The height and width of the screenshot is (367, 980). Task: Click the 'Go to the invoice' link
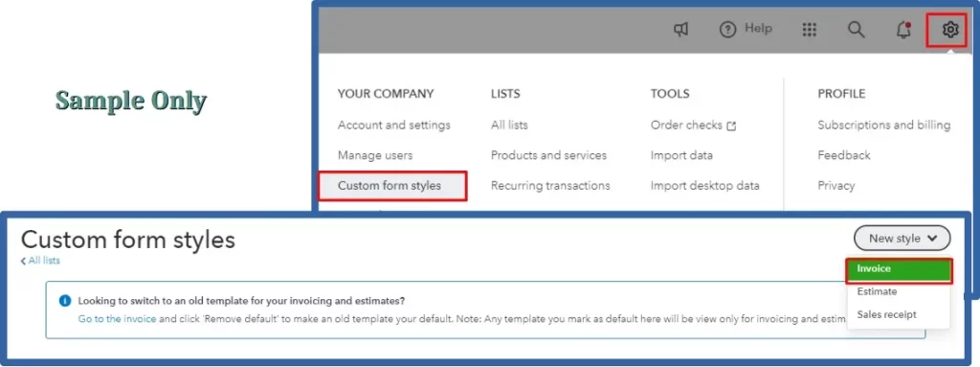coord(117,319)
